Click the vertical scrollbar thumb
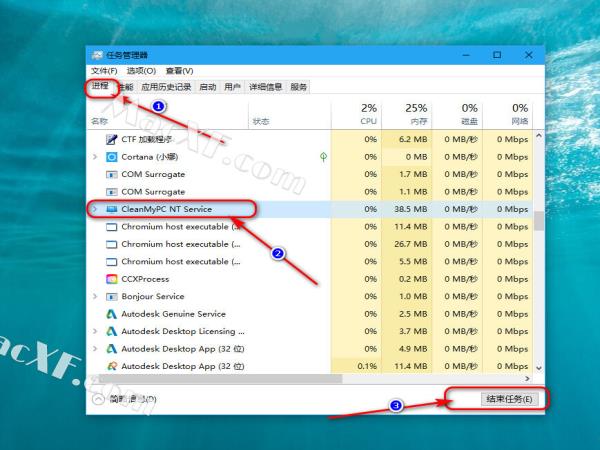The height and width of the screenshot is (450, 600). pyautogui.click(x=539, y=221)
